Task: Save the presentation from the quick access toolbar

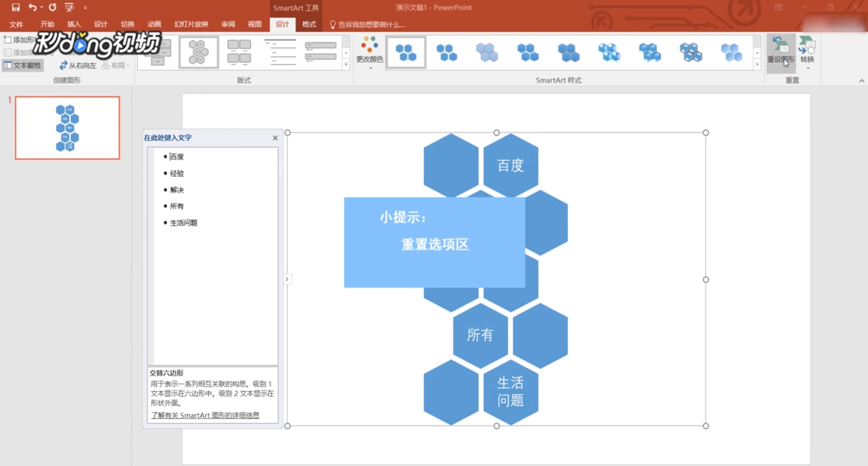Action: click(16, 7)
